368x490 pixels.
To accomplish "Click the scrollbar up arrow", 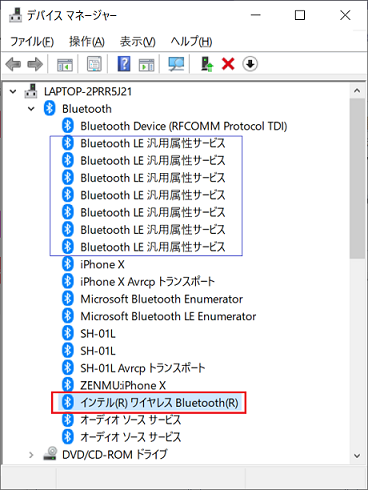I will click(357, 90).
